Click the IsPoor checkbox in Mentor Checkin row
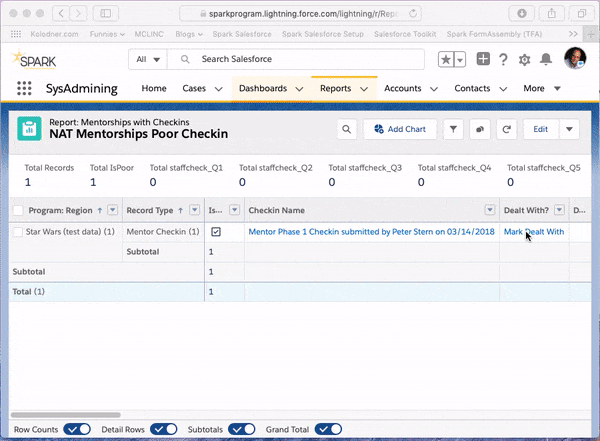This screenshot has height=441, width=600. tap(216, 232)
